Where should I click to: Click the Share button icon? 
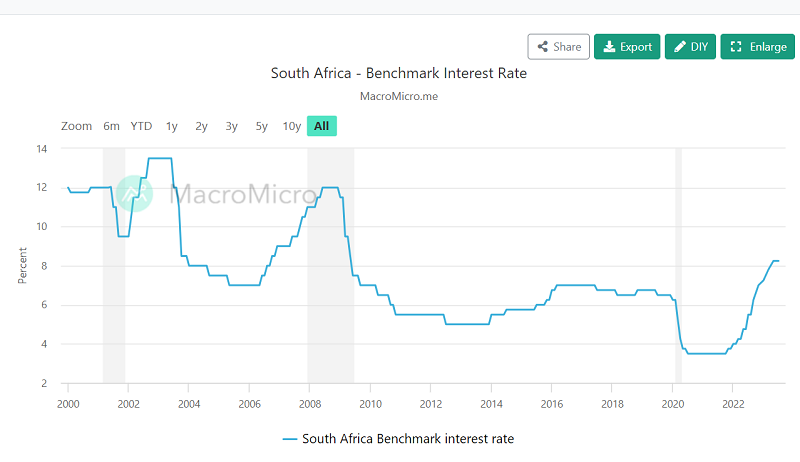pos(543,47)
